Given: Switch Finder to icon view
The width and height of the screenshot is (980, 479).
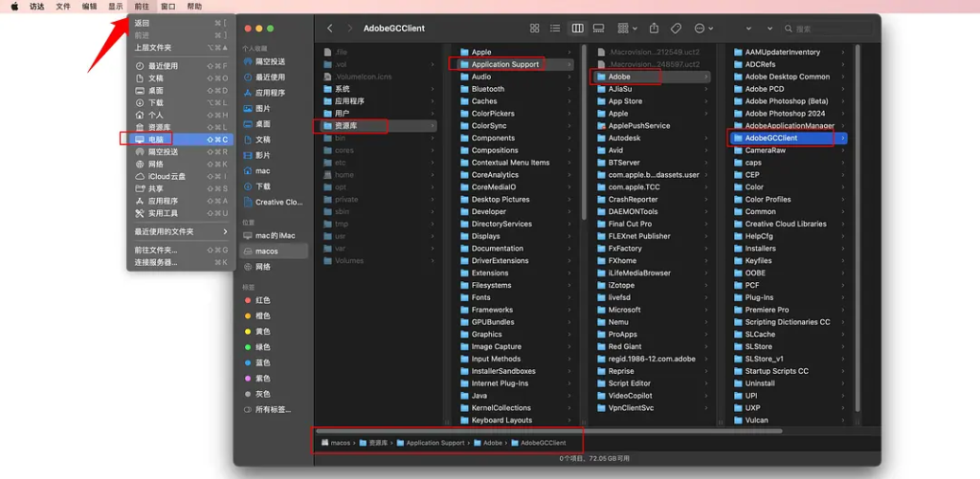Looking at the screenshot, I should point(534,28).
